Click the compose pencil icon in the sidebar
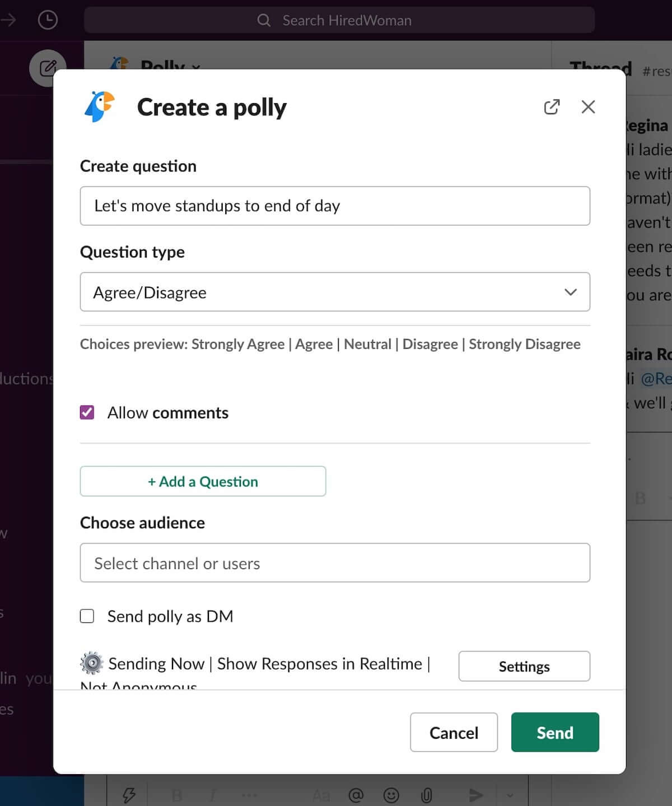 click(x=48, y=68)
